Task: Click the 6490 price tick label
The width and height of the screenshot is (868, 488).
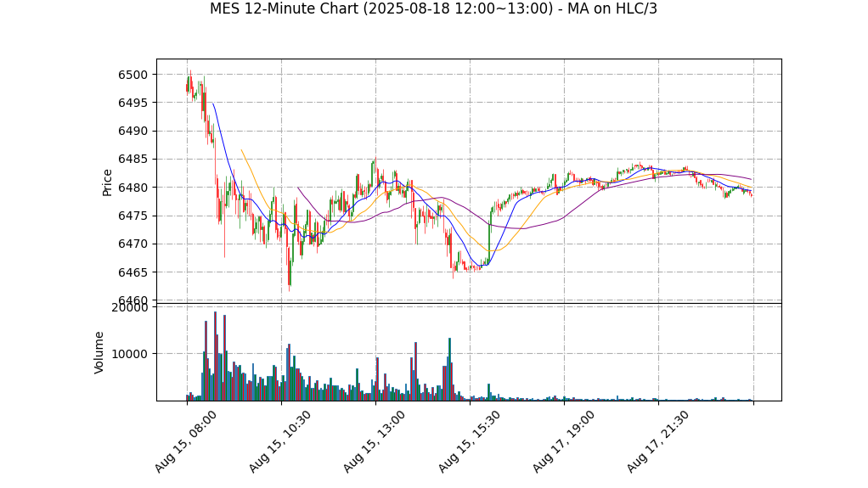Action: [133, 132]
